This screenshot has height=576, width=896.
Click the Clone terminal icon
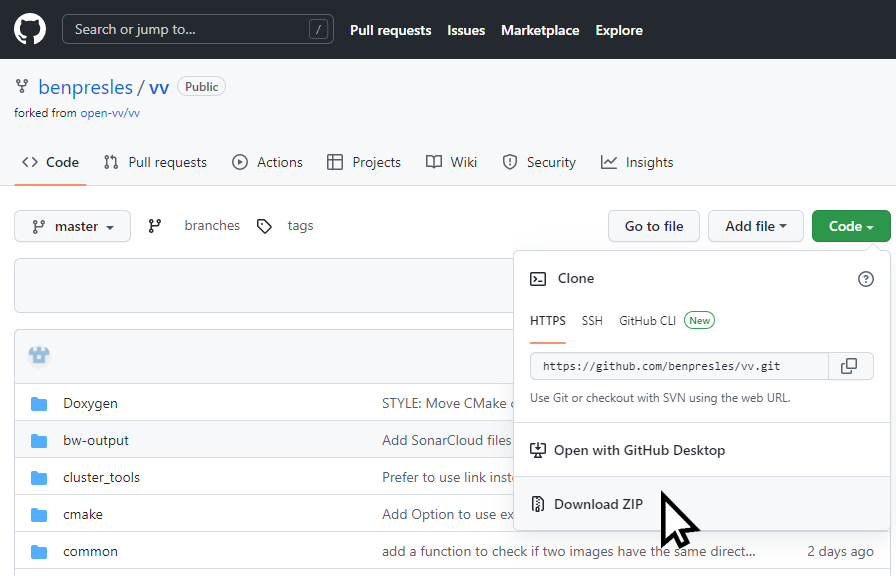pyautogui.click(x=538, y=279)
